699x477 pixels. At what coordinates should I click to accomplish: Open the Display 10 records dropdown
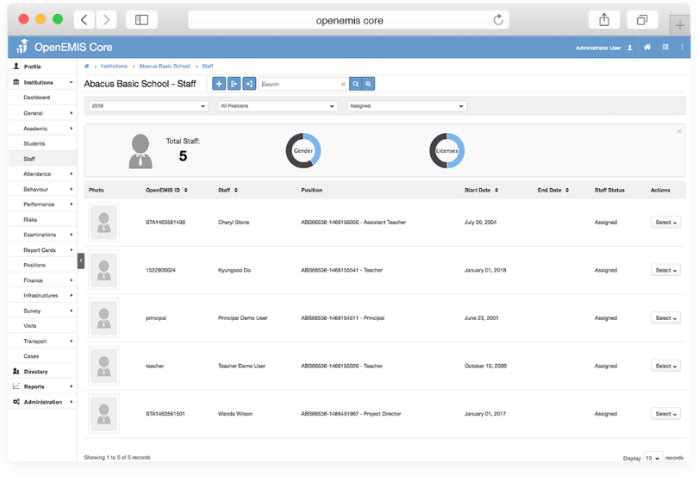(x=653, y=458)
